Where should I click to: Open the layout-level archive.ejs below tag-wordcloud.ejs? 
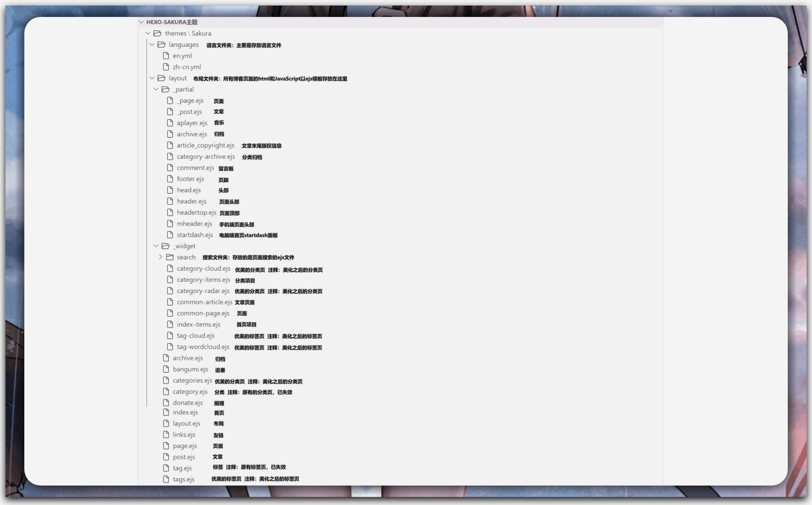point(188,358)
